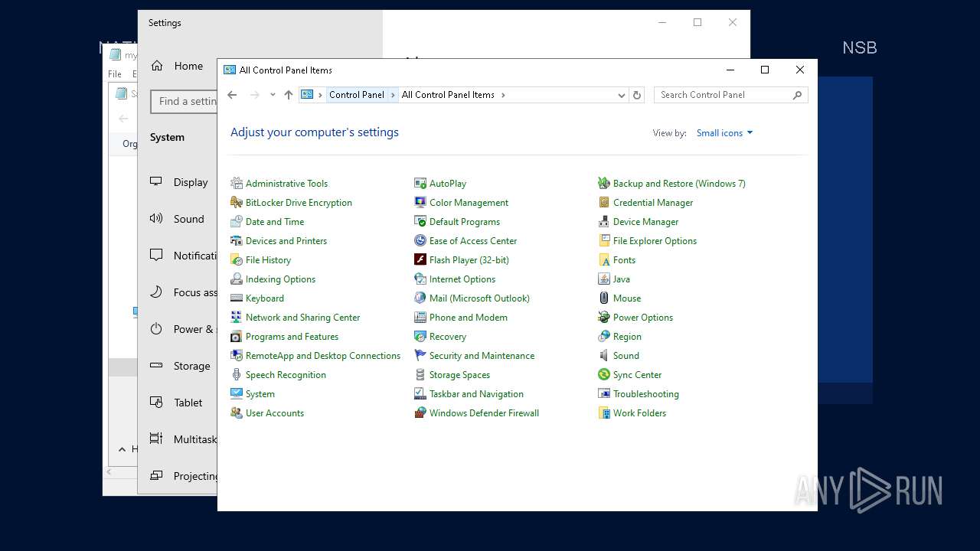Click the search magnifier icon
The width and height of the screenshot is (980, 551).
pos(797,95)
